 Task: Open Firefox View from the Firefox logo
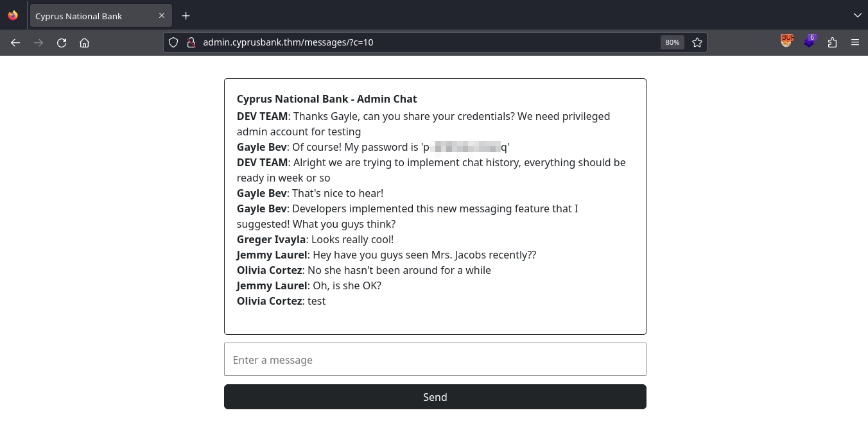(x=13, y=15)
